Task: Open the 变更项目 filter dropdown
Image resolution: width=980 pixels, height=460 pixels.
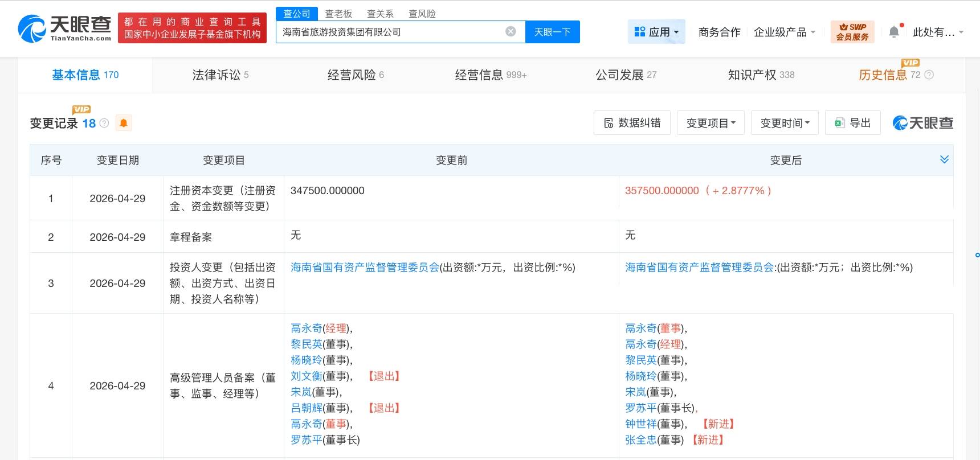Action: 710,123
